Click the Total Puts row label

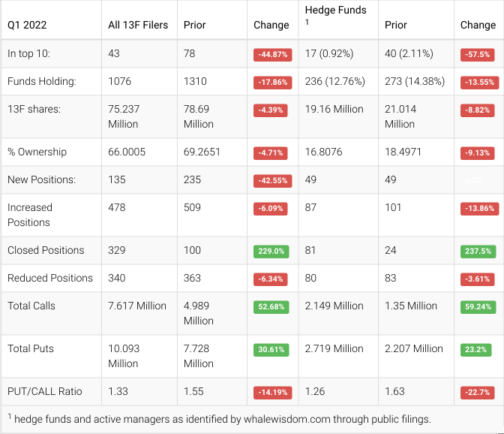tap(31, 348)
